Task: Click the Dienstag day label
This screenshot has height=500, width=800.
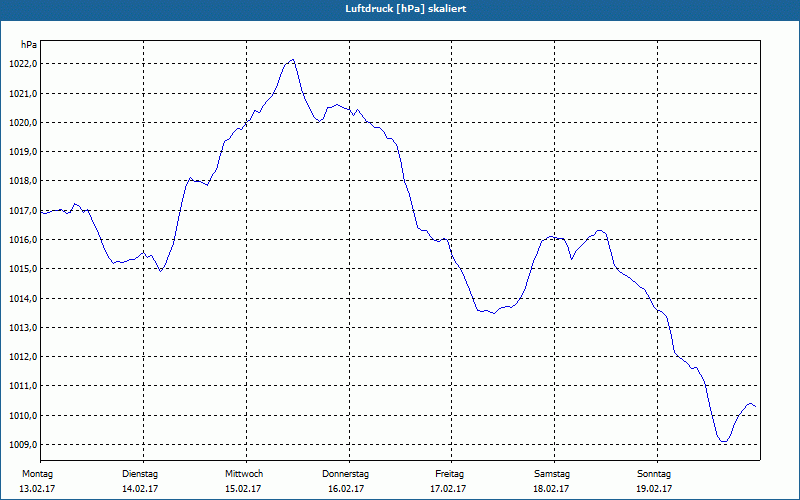Action: point(140,474)
